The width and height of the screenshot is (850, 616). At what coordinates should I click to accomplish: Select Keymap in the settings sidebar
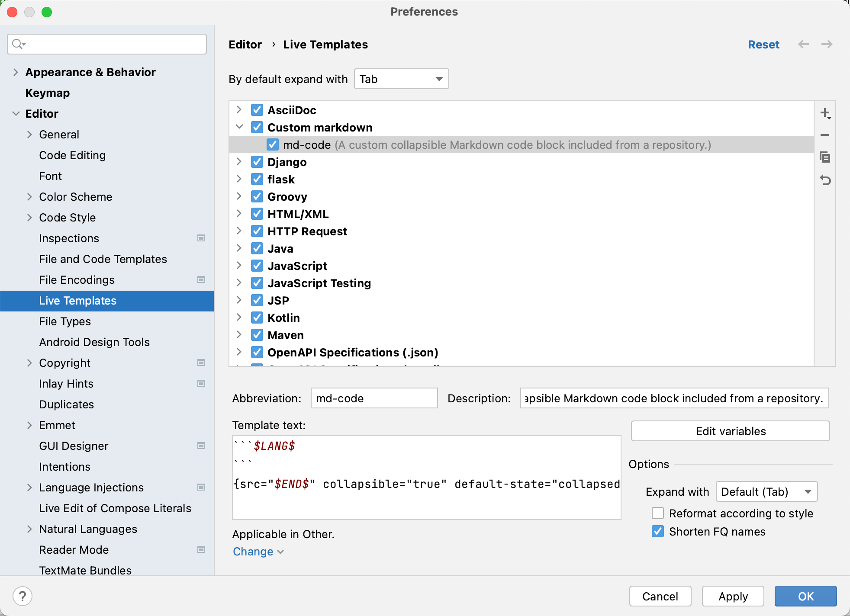[48, 93]
